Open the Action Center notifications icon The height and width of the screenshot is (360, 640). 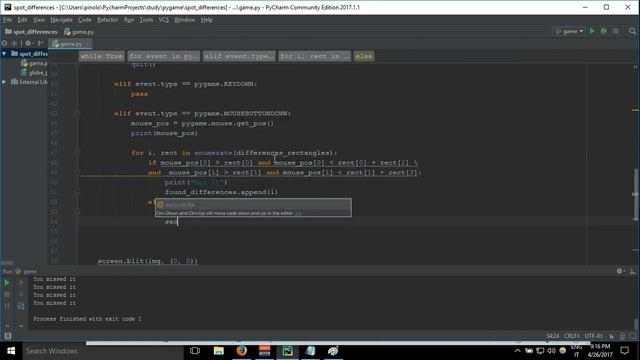pyautogui.click(x=624, y=351)
